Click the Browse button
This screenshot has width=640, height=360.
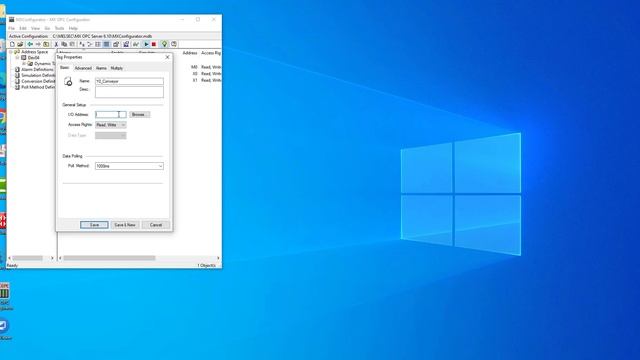point(140,115)
